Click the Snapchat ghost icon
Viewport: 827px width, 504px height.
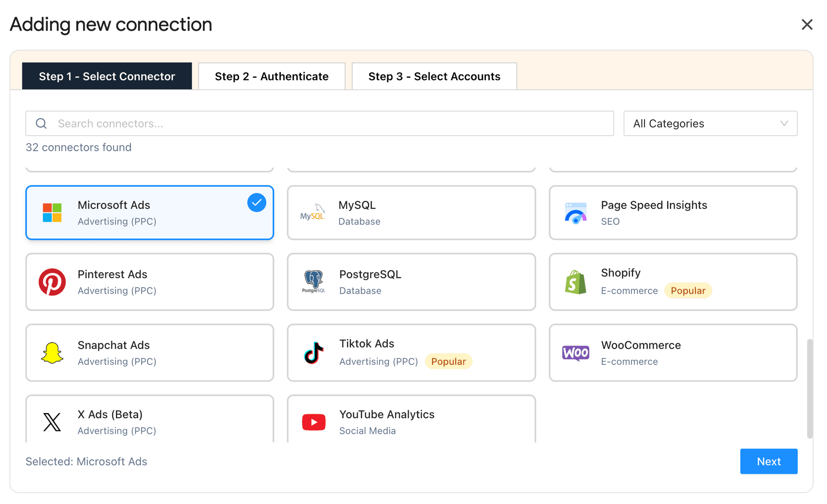click(x=52, y=352)
